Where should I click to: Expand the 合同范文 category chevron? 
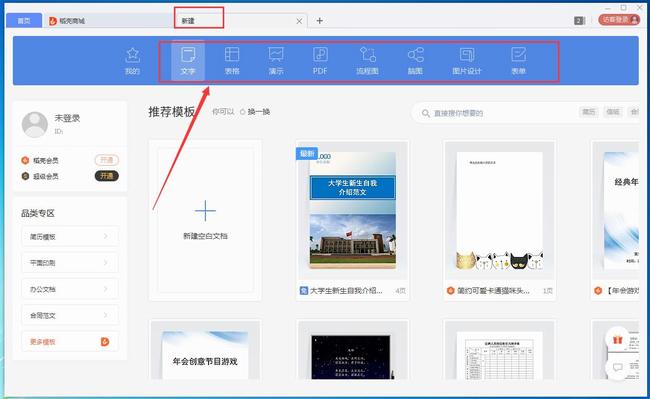coord(105,315)
